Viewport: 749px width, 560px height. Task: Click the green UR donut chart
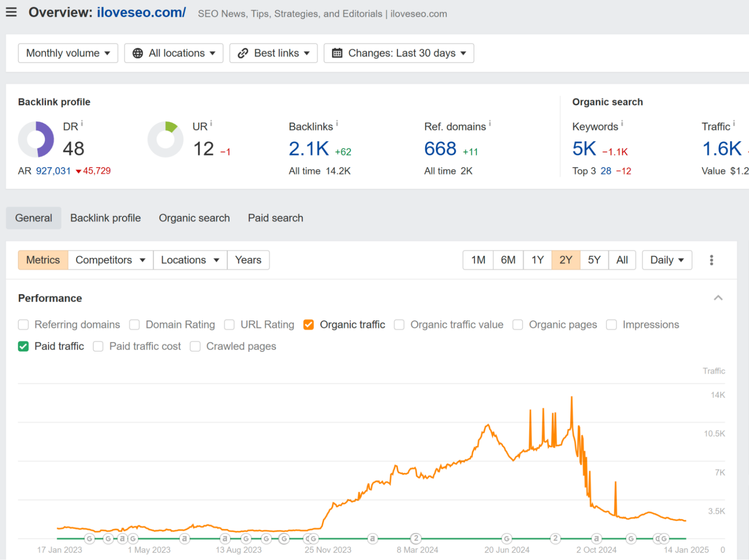(x=165, y=139)
